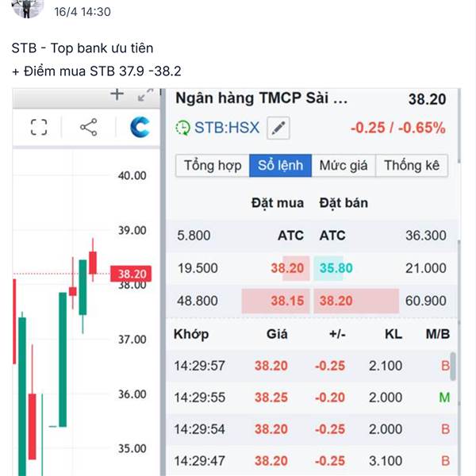This screenshot has height=476, width=476.
Task: Click the tallest green candlestick on chart
Action: click(x=22, y=394)
